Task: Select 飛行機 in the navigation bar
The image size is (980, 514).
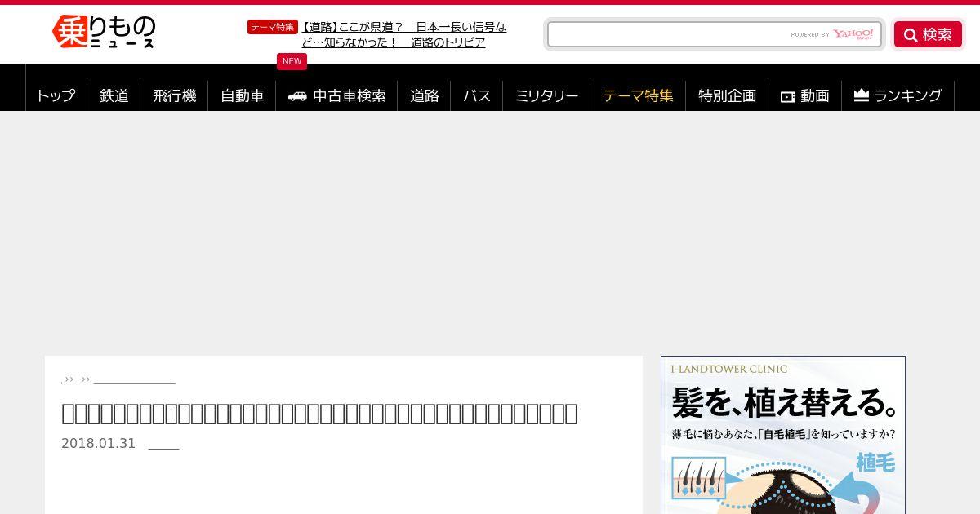Action: [175, 95]
